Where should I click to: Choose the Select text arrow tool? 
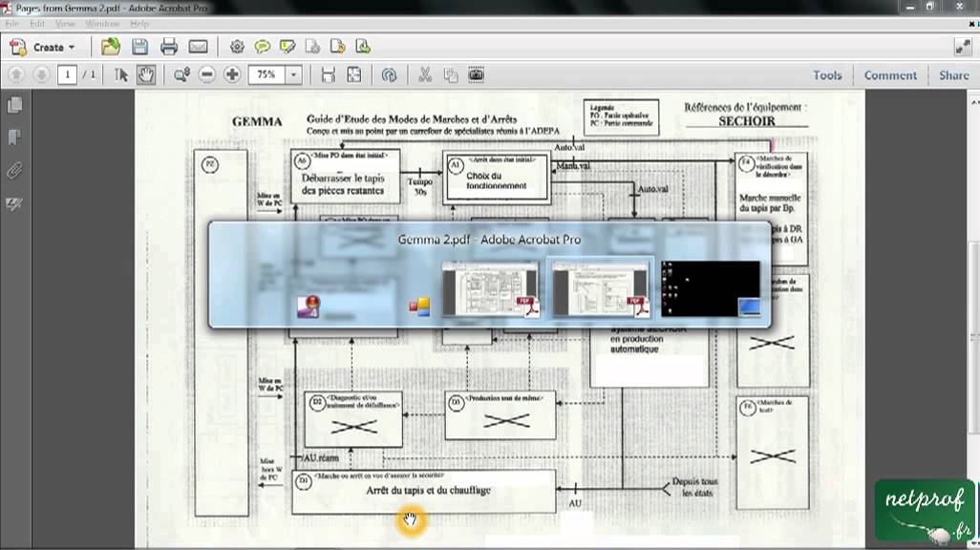pos(120,75)
